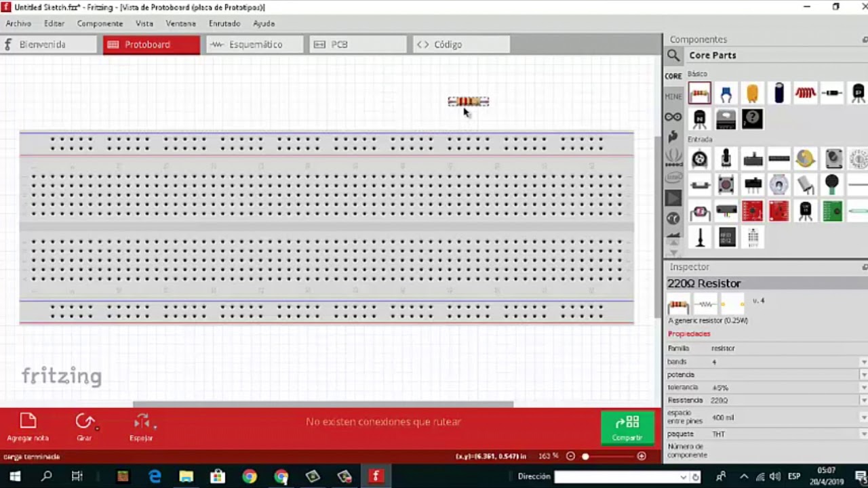Image resolution: width=868 pixels, height=488 pixels.
Task: Switch to the Protoboard tab
Action: coord(151,45)
